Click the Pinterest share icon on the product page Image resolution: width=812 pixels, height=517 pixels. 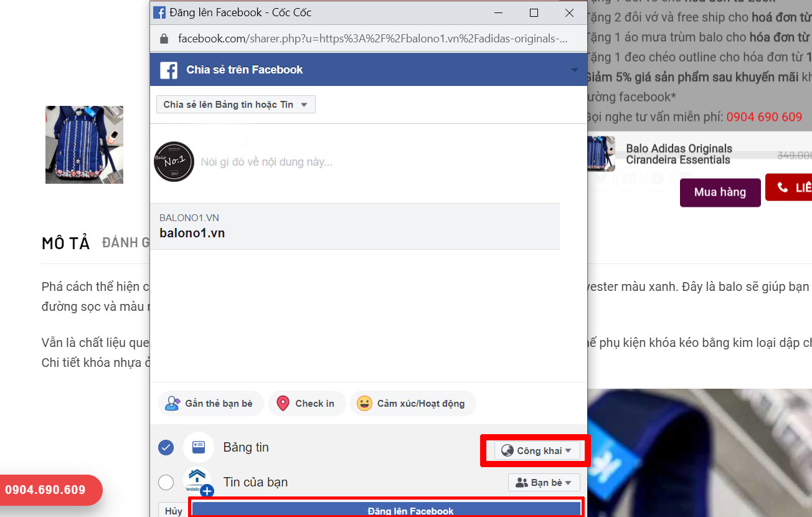(x=658, y=179)
